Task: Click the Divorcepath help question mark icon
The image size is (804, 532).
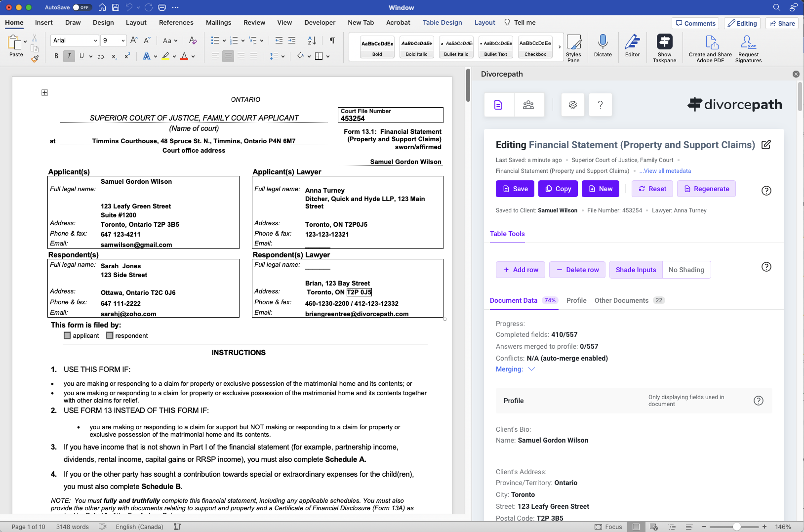Action: [x=600, y=104]
